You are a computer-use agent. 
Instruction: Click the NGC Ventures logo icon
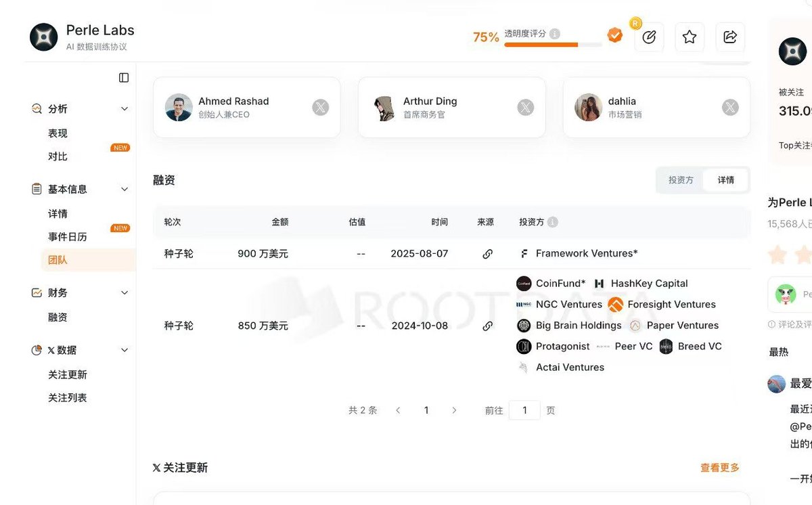click(x=524, y=305)
